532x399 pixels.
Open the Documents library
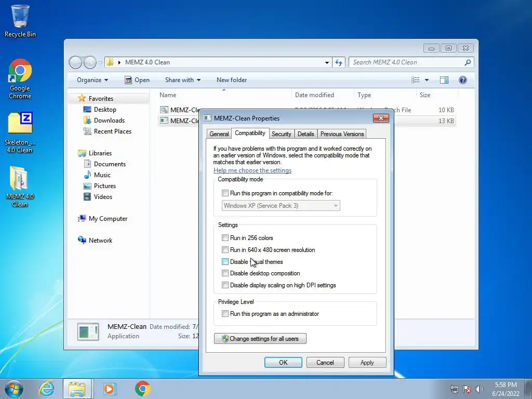(105, 164)
